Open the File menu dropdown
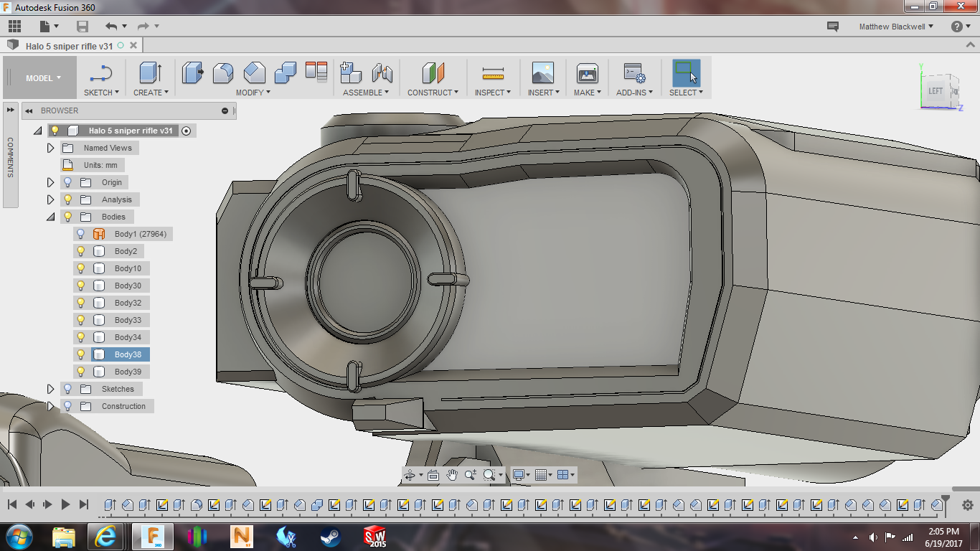This screenshot has width=980, height=551. 49,27
